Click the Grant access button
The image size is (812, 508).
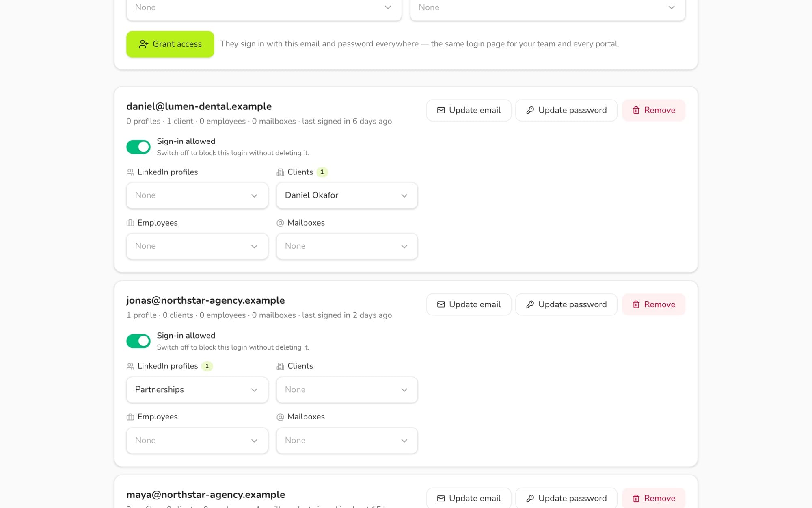tap(170, 44)
